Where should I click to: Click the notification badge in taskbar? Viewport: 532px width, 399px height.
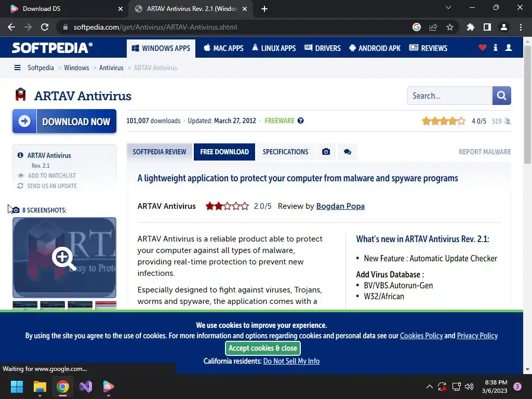coord(517,387)
